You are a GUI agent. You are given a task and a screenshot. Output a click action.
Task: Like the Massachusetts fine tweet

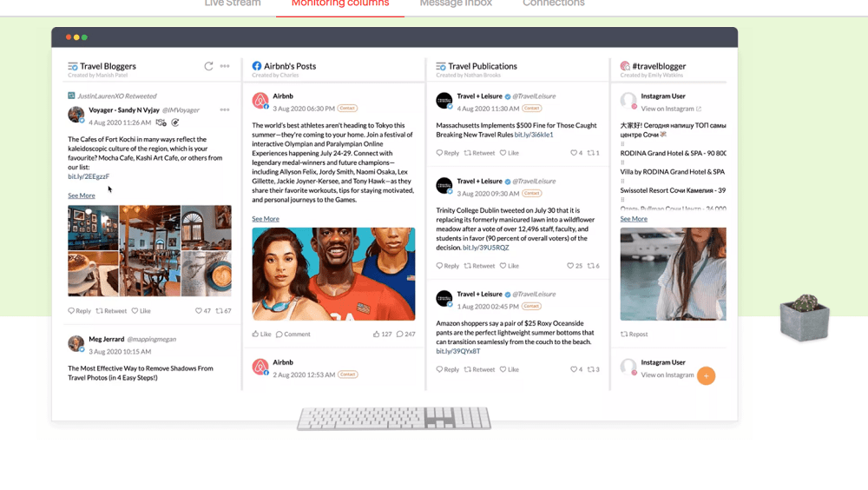pos(510,153)
